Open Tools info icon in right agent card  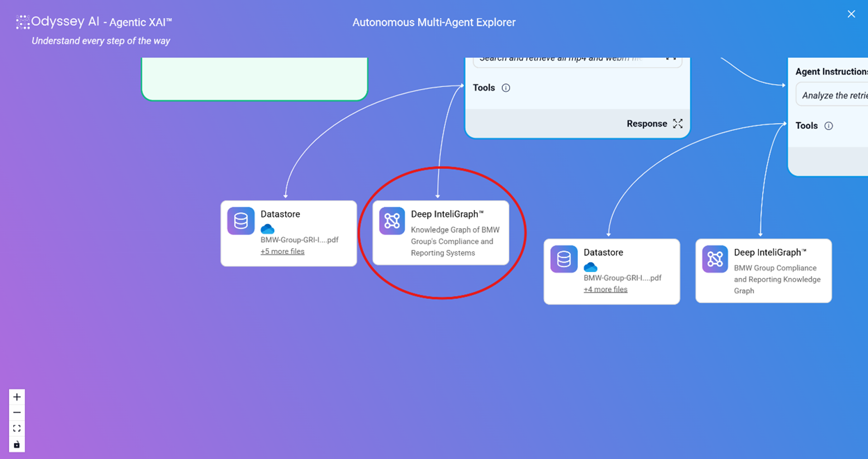pyautogui.click(x=828, y=126)
